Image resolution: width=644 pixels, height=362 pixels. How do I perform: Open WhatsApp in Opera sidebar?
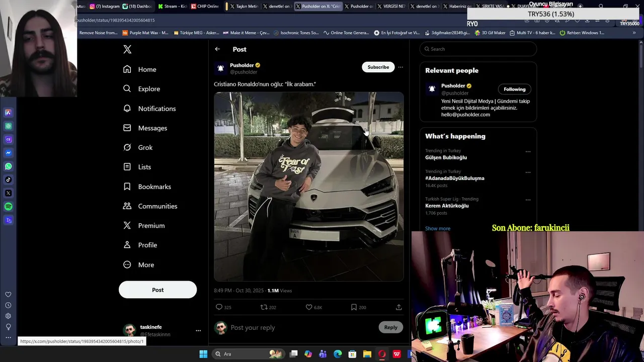(8, 166)
